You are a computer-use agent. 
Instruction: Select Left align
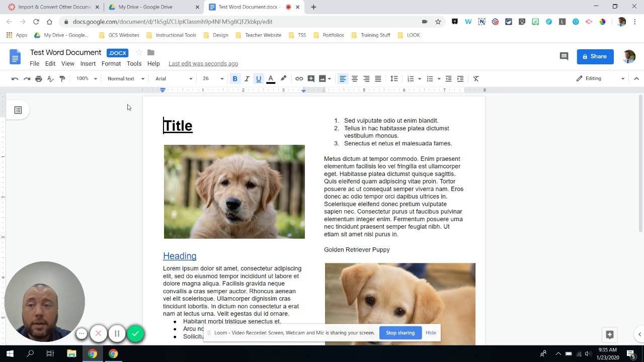click(343, 78)
